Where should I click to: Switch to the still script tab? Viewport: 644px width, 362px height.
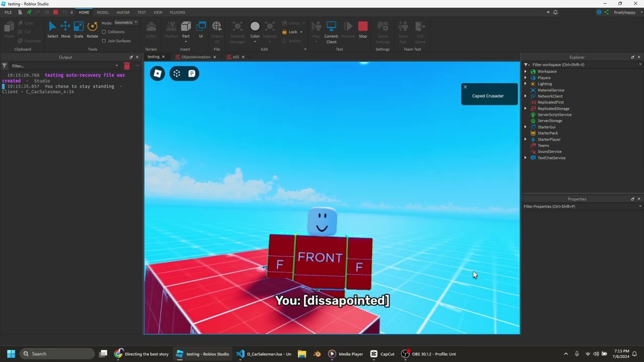coord(235,57)
